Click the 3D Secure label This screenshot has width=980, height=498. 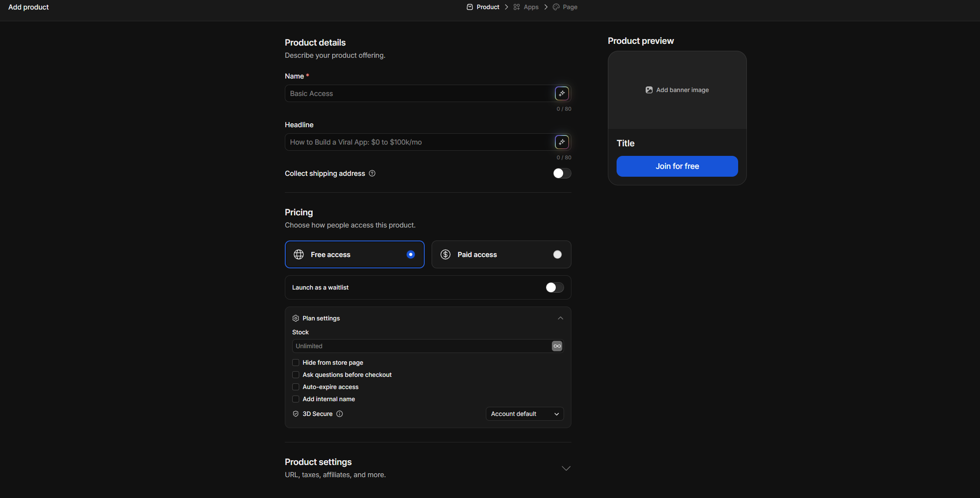(317, 414)
